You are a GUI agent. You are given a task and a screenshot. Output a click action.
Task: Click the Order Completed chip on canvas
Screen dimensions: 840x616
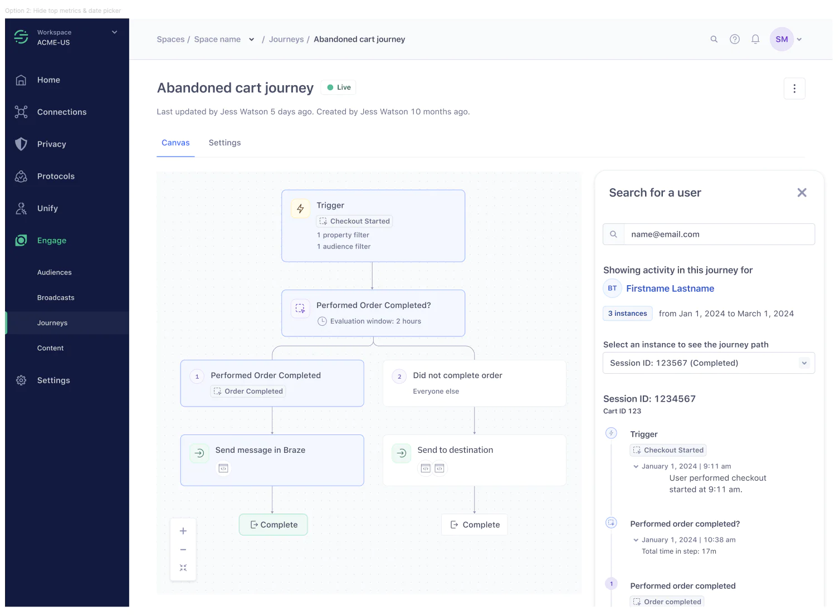248,392
